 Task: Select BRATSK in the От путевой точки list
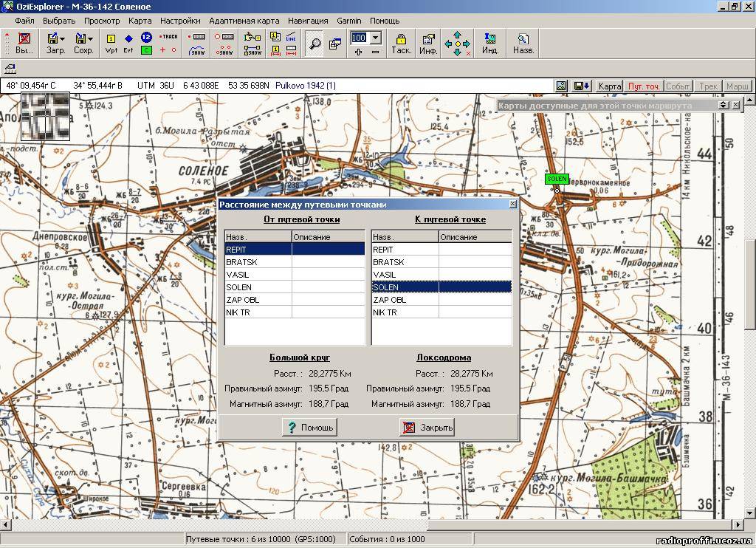pyautogui.click(x=295, y=262)
